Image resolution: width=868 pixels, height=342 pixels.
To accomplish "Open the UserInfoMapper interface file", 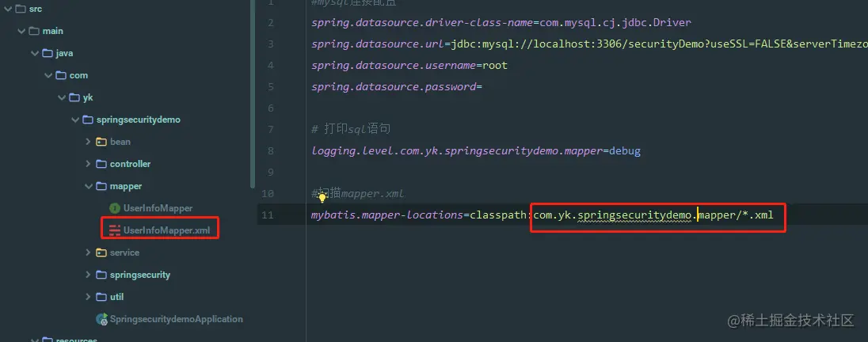I will point(158,208).
